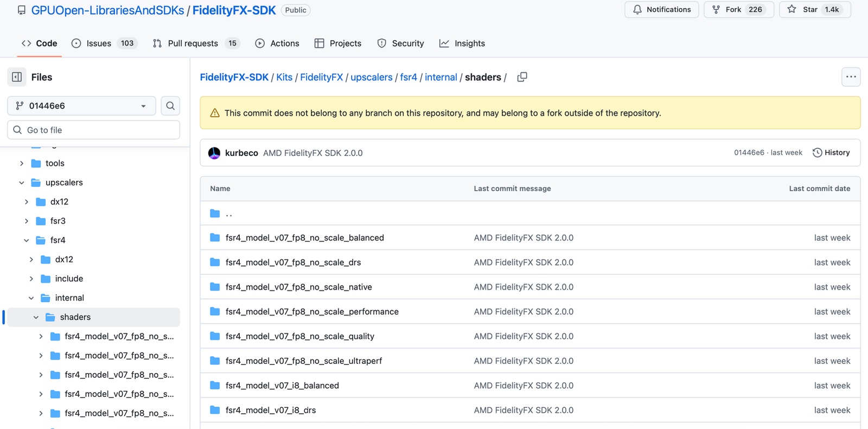
Task: Collapse the internal folder chevron
Action: (x=31, y=298)
